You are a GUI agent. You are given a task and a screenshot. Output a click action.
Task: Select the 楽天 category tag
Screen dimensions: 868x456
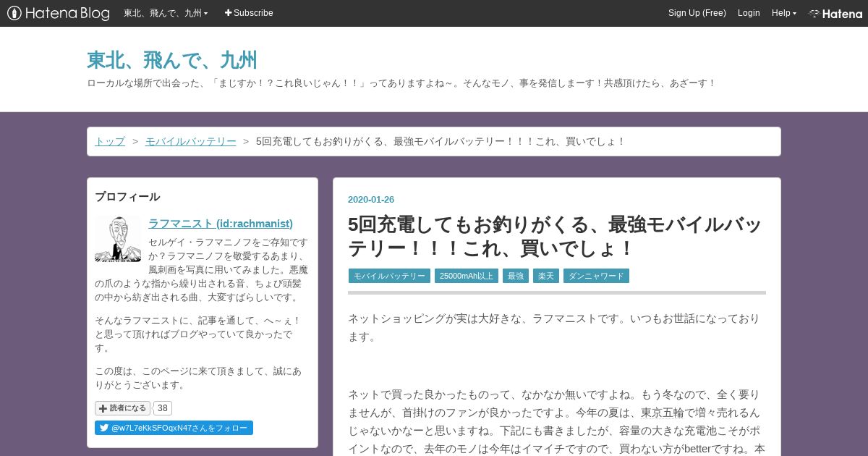pyautogui.click(x=546, y=276)
